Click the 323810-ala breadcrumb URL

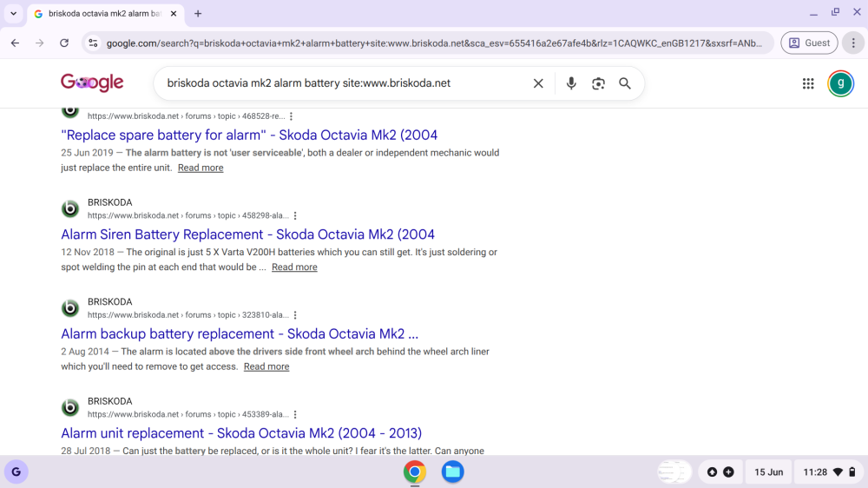pyautogui.click(x=188, y=315)
